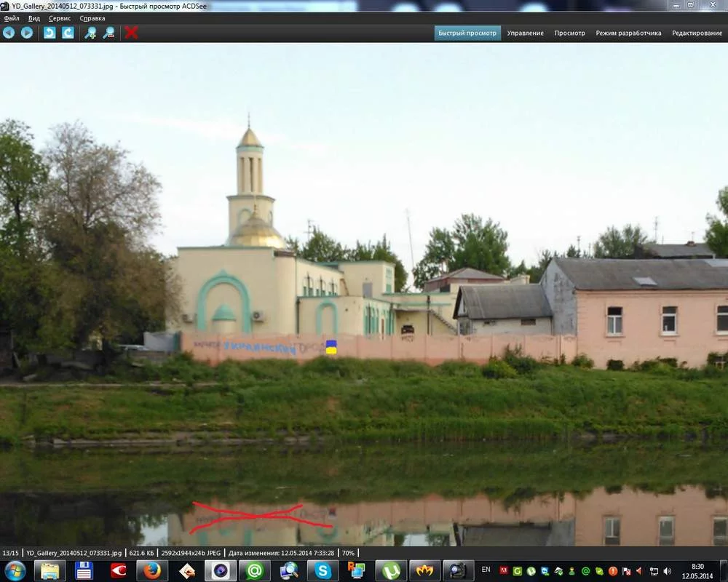The width and height of the screenshot is (728, 582).
Task: Switch to Редактирование mode
Action: coord(697,33)
